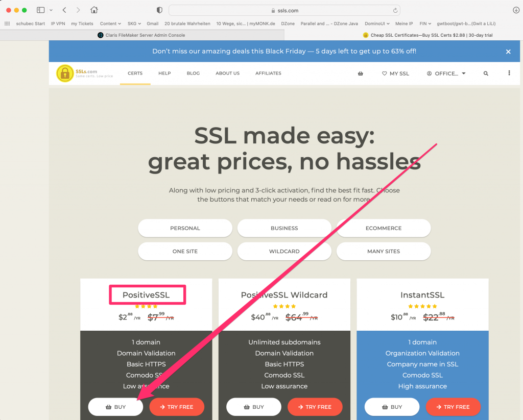Open the AFFILIATES menu item
Viewport: 523px width, 420px height.
pos(268,73)
